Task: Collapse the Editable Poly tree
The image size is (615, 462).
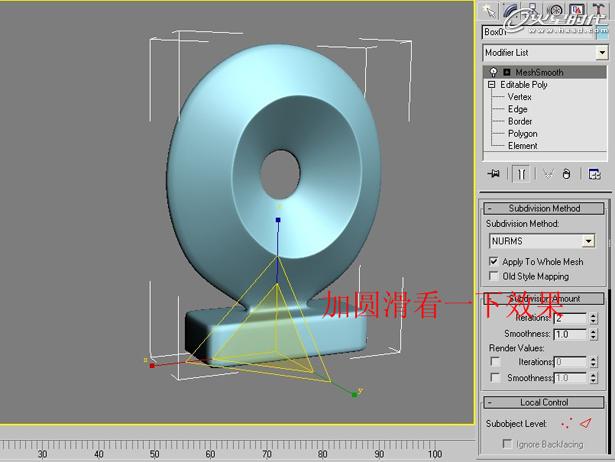Action: (x=491, y=85)
